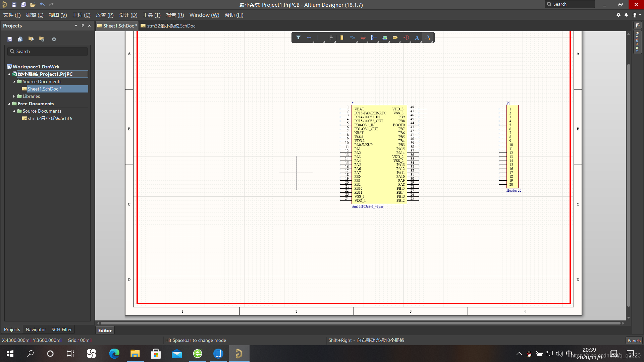Click the Save All icon in title bar
Viewport: 644px width, 362px height.
(x=23, y=5)
